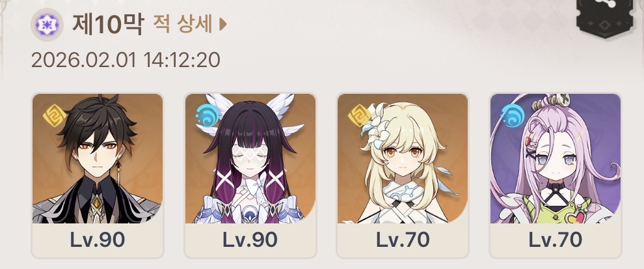Tap the Geo element icon on blonde character
This screenshot has width=644, height=269.
coord(359,117)
